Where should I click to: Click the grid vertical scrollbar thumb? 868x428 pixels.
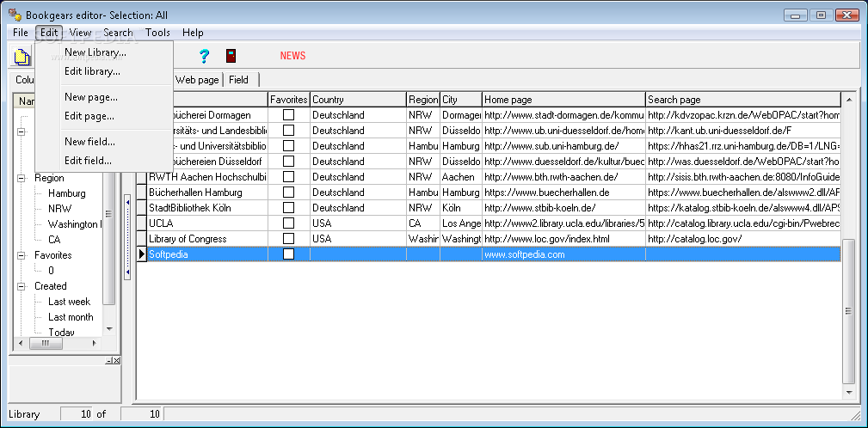[x=848, y=311]
